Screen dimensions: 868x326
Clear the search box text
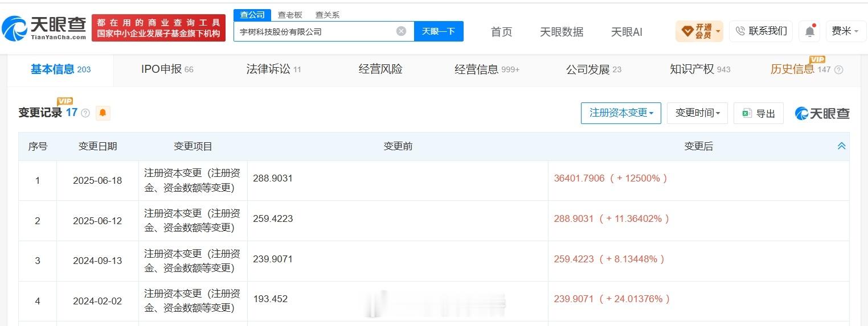coord(401,31)
